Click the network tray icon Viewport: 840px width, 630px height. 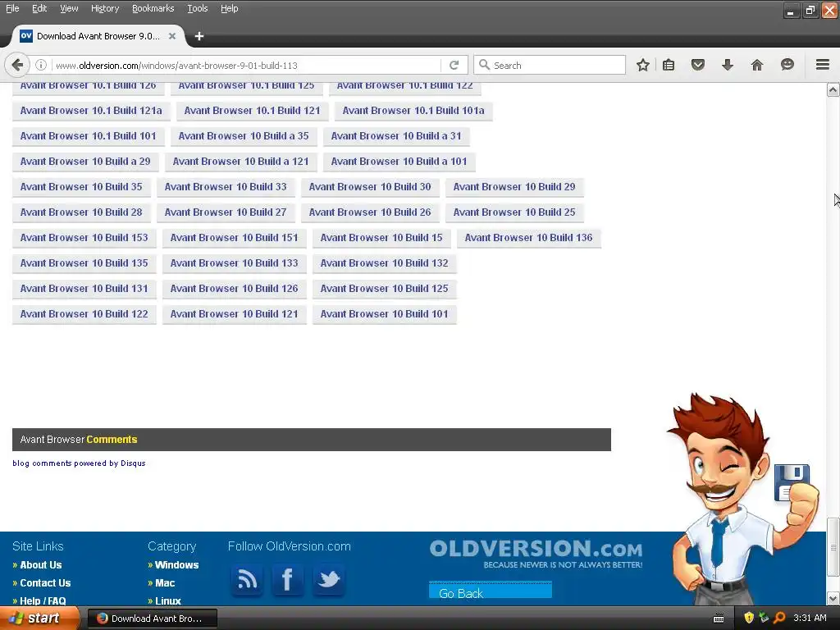pyautogui.click(x=764, y=618)
